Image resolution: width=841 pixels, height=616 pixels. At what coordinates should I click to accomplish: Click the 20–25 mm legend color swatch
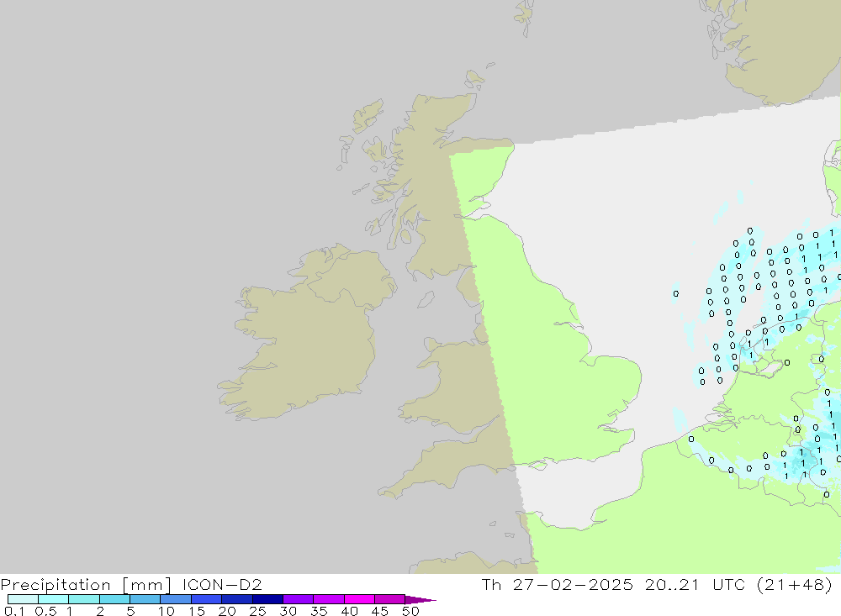click(236, 599)
